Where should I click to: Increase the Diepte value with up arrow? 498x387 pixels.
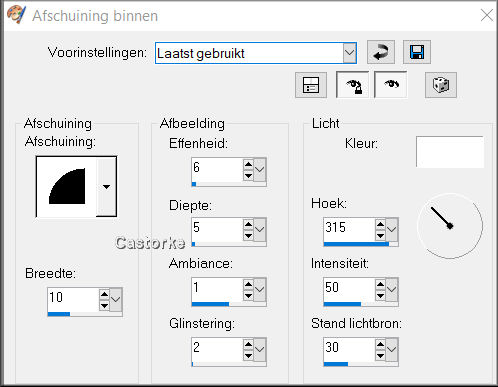coord(248,224)
